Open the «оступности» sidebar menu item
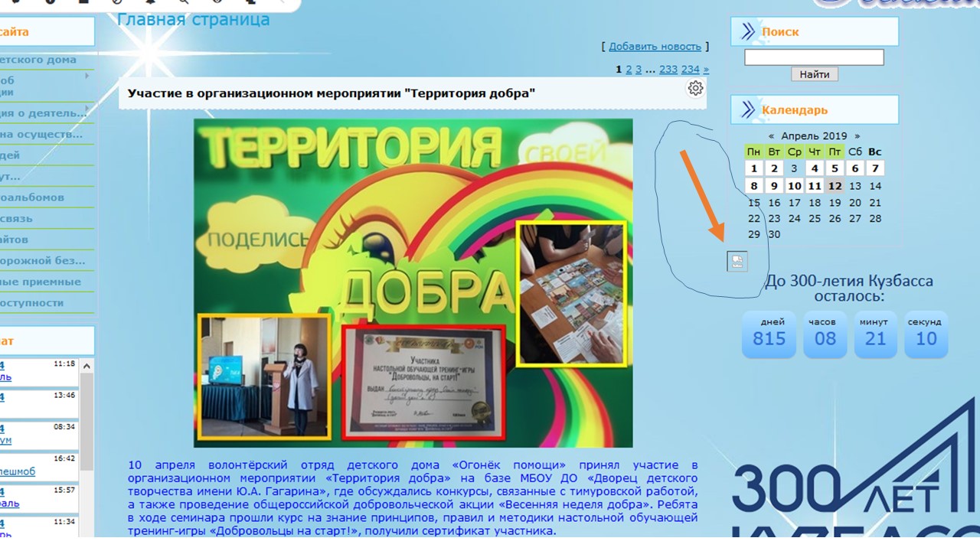 click(32, 303)
